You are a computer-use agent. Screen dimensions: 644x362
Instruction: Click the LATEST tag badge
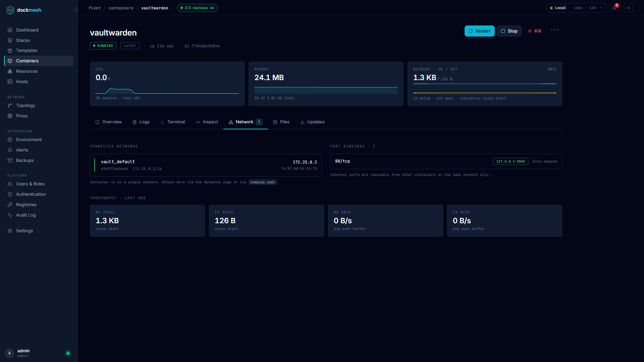pos(130,46)
